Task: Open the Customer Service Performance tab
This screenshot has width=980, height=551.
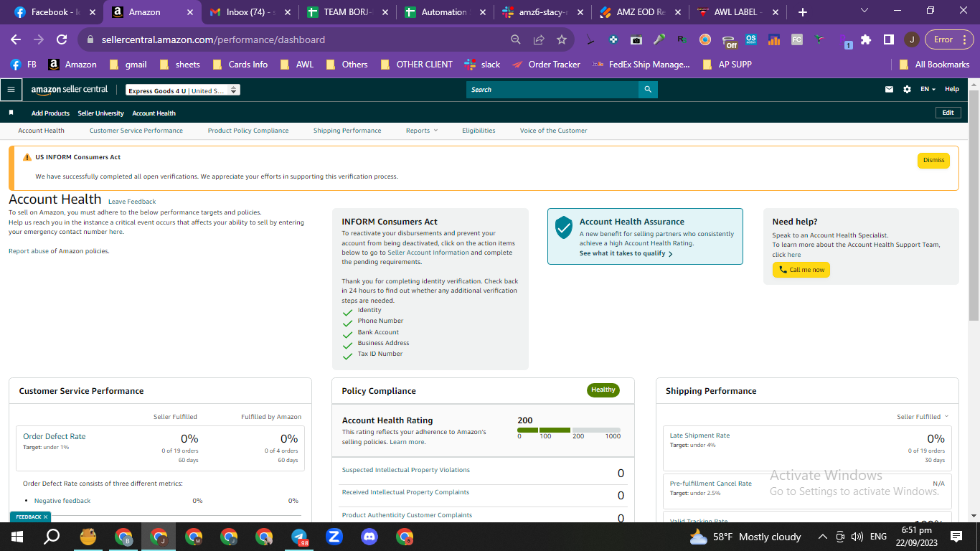Action: tap(136, 131)
